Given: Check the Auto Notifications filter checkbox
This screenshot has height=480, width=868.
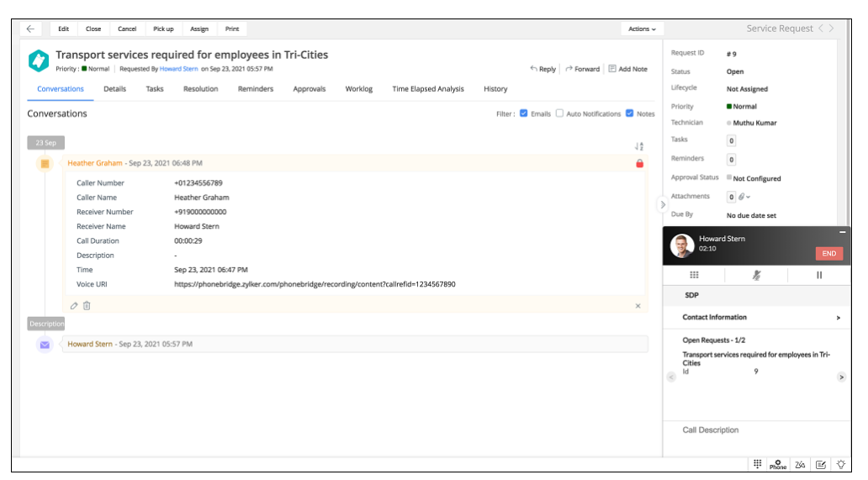Looking at the screenshot, I should (x=559, y=113).
